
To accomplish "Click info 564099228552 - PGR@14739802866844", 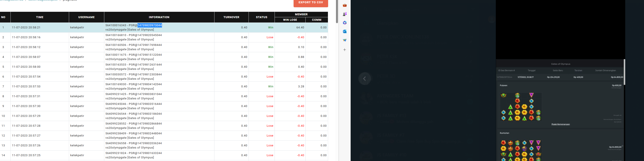I will pyautogui.click(x=134, y=123).
